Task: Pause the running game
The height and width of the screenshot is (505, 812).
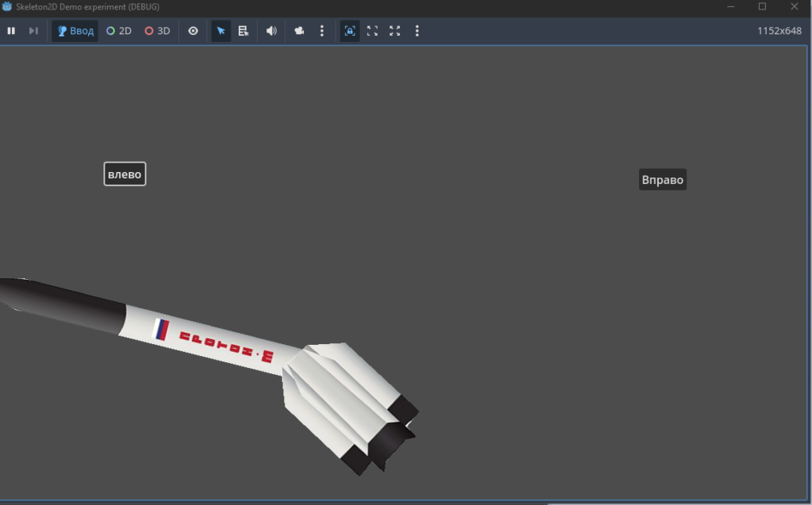Action: point(11,31)
